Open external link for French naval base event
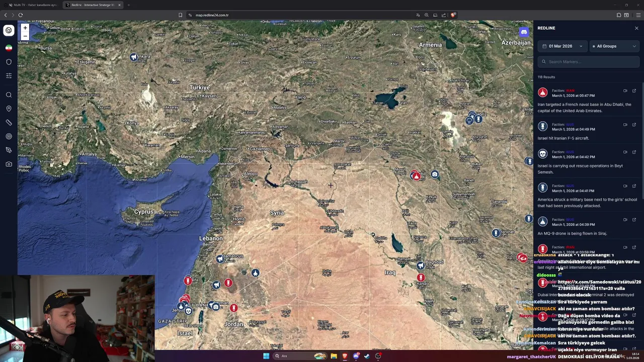 click(634, 91)
